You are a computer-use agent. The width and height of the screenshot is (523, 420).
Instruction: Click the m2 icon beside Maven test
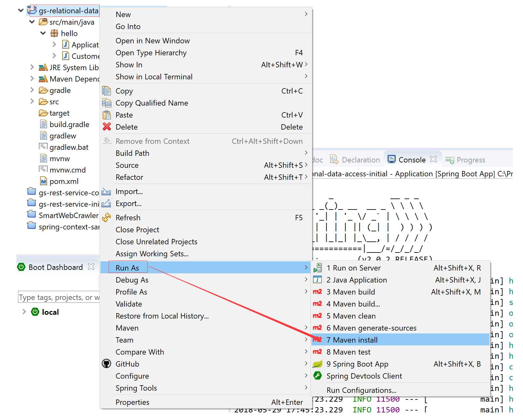point(317,352)
